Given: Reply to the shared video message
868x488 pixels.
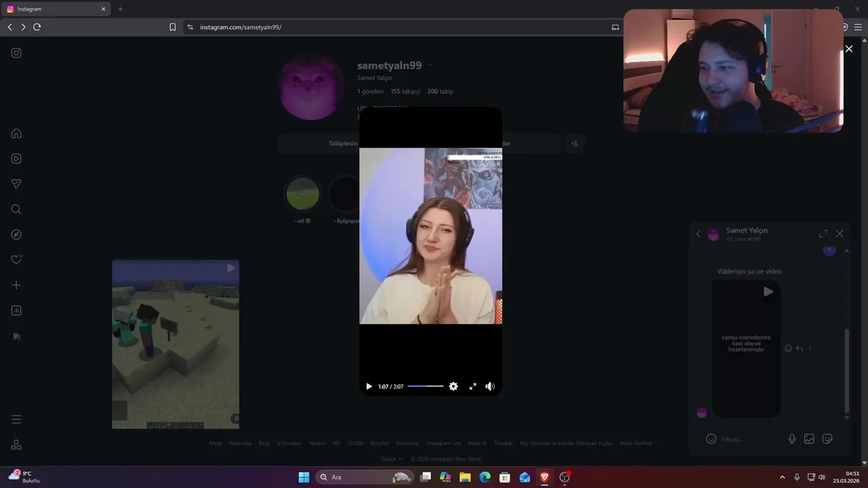Looking at the screenshot, I should [800, 348].
